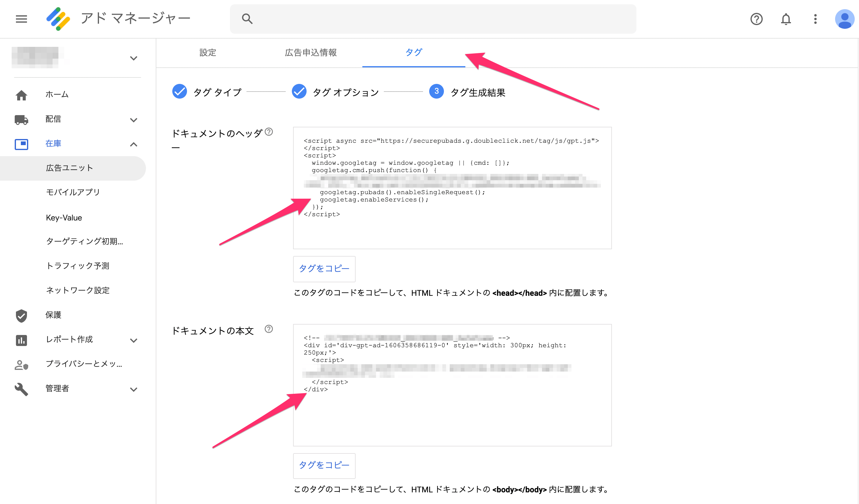Click the completed タグ オプション step checkmark
This screenshot has height=504, width=859.
coord(299,91)
